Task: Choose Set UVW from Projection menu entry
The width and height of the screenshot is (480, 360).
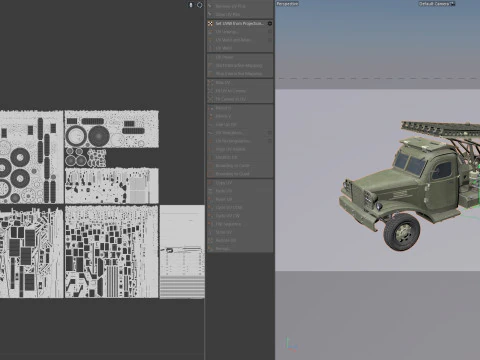Action: click(x=239, y=24)
